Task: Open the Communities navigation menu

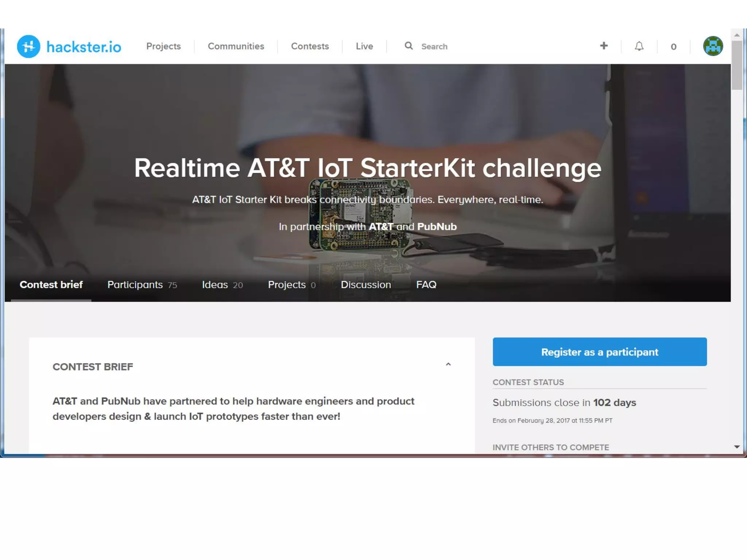Action: (x=236, y=46)
